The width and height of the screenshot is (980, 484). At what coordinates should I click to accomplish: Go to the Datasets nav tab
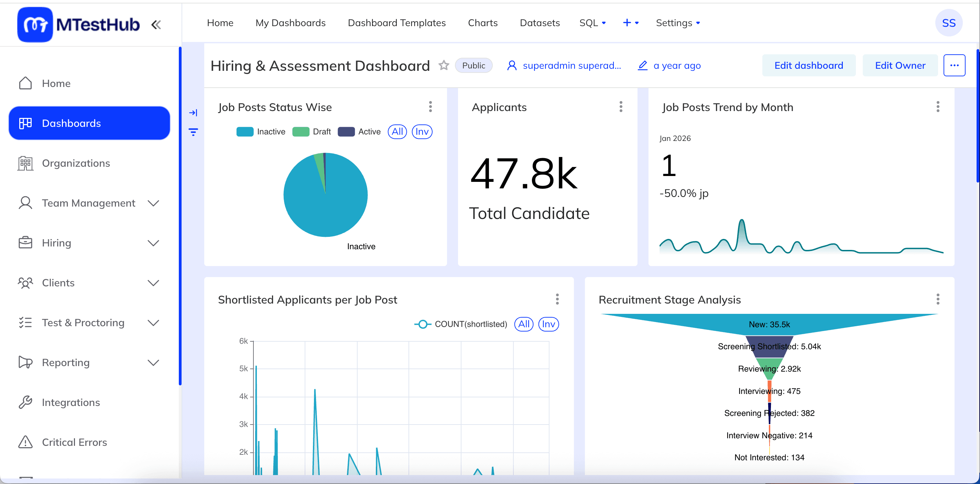tap(540, 23)
